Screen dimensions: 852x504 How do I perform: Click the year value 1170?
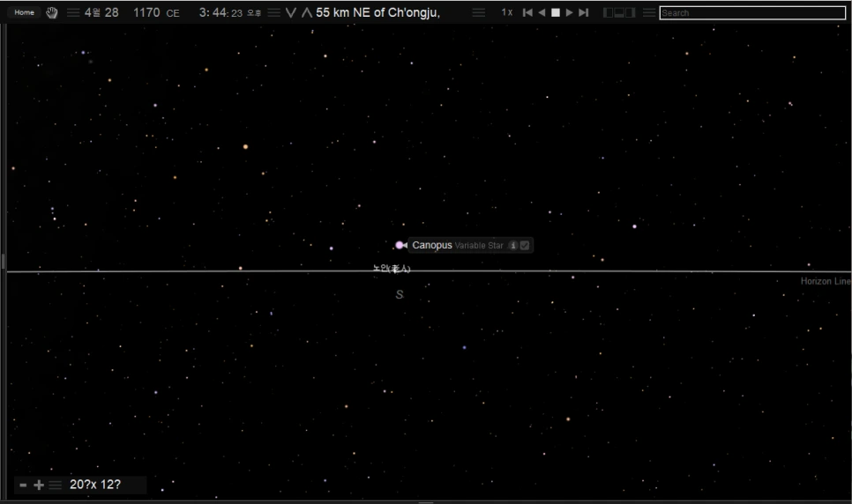[x=146, y=12]
